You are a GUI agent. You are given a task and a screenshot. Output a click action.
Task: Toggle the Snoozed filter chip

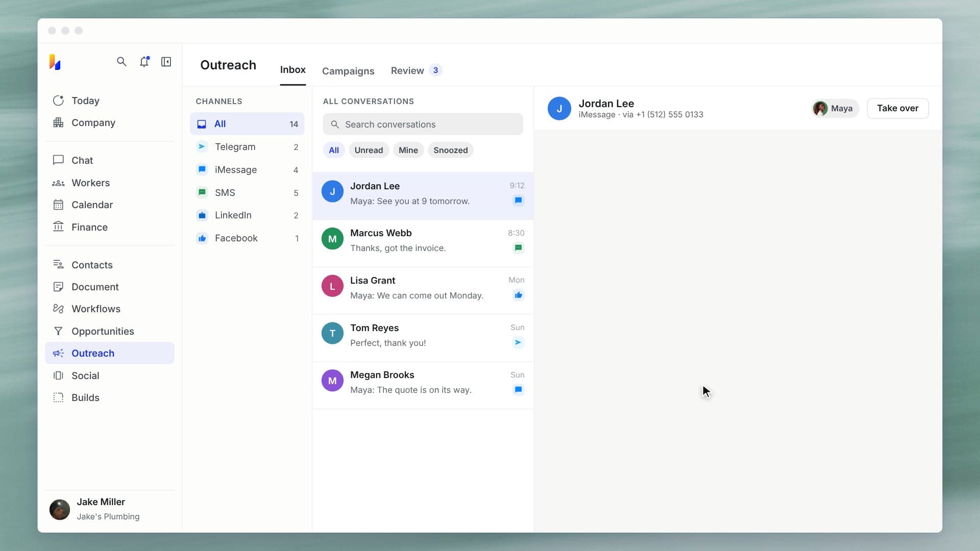pos(451,150)
